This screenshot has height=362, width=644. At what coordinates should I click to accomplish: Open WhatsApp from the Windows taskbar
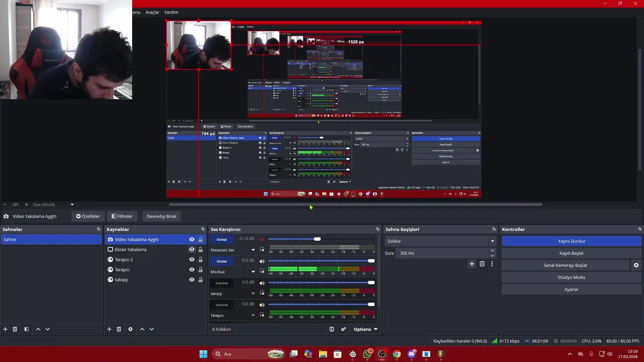click(367, 354)
